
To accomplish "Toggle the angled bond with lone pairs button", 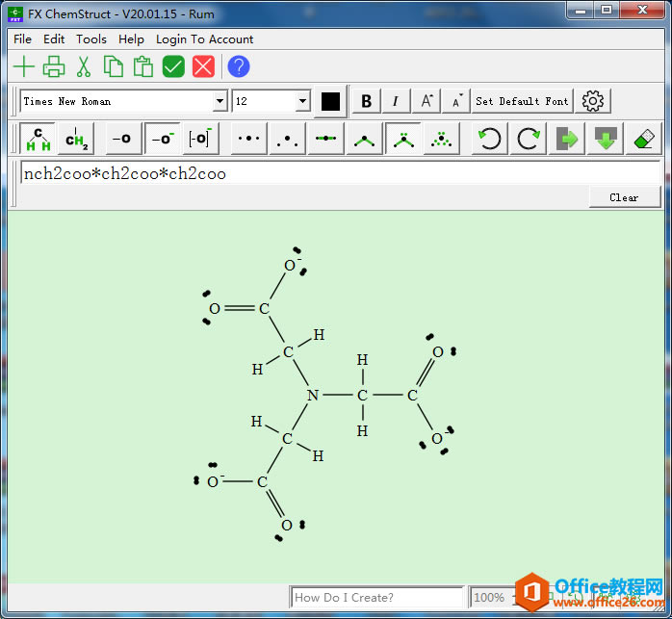I will click(x=402, y=139).
